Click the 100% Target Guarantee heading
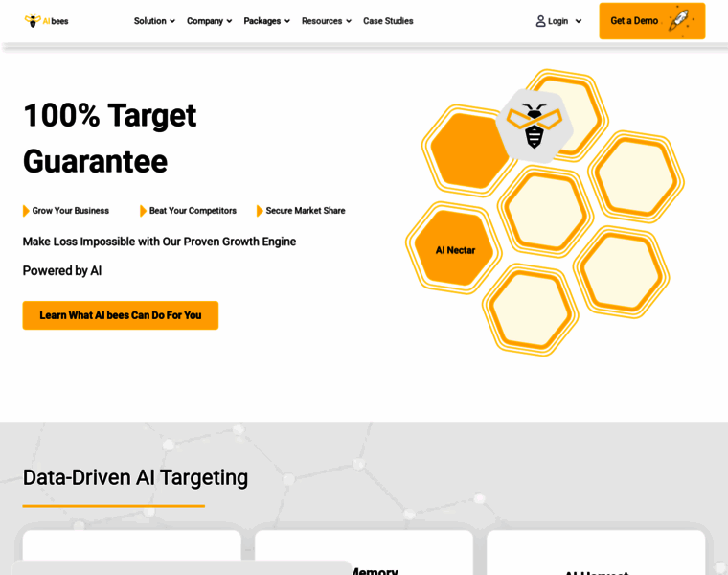 coord(110,138)
